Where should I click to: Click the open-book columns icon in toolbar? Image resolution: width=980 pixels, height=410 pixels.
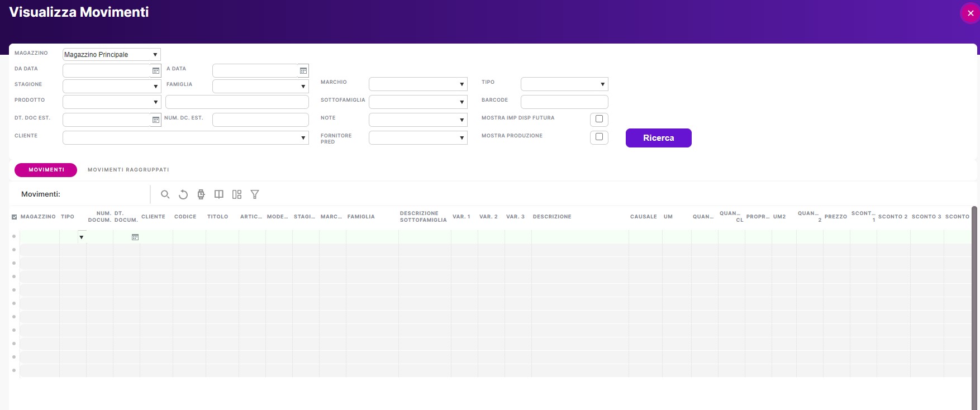pyautogui.click(x=219, y=194)
